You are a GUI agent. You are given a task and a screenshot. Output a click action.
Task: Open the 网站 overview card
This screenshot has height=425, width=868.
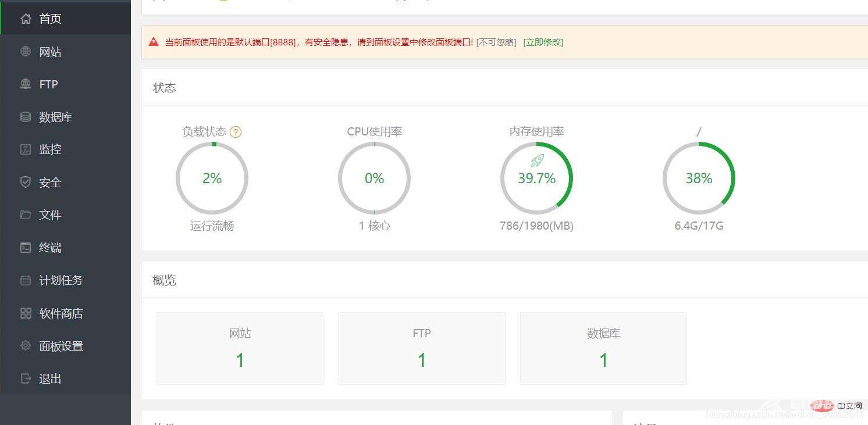click(x=240, y=348)
